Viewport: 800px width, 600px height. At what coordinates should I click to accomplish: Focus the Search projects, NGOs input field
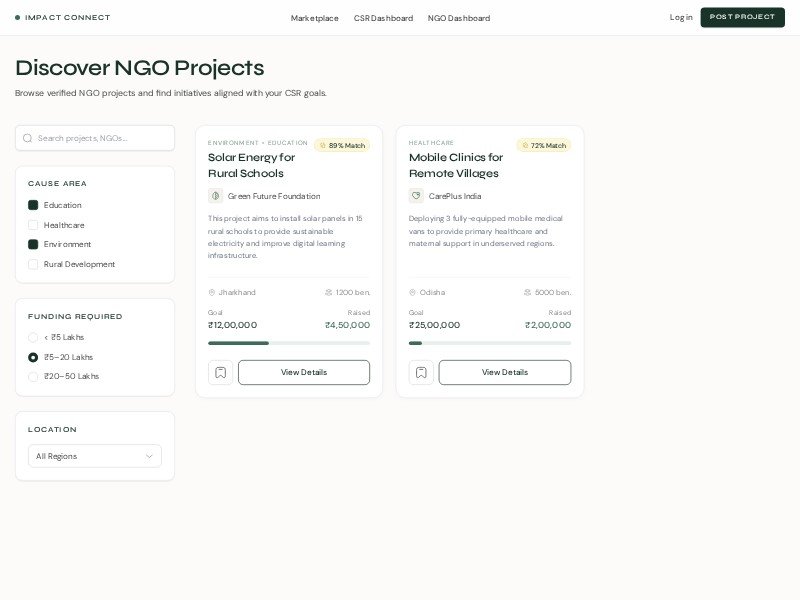tap(102, 138)
